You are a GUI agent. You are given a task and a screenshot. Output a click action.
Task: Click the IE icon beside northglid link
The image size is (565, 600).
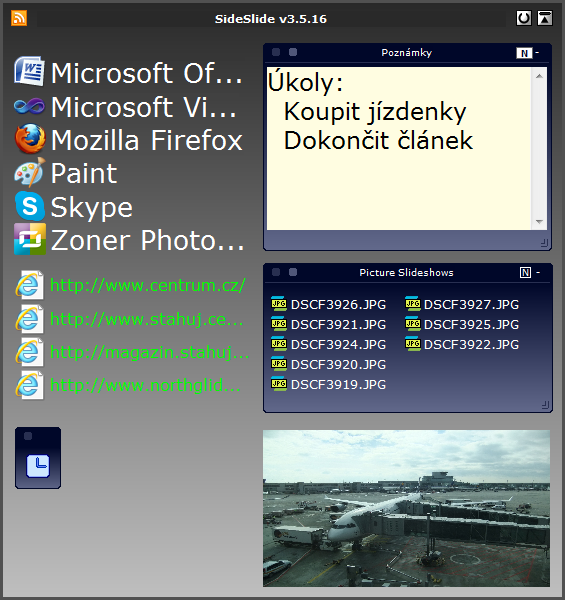pyautogui.click(x=29, y=385)
